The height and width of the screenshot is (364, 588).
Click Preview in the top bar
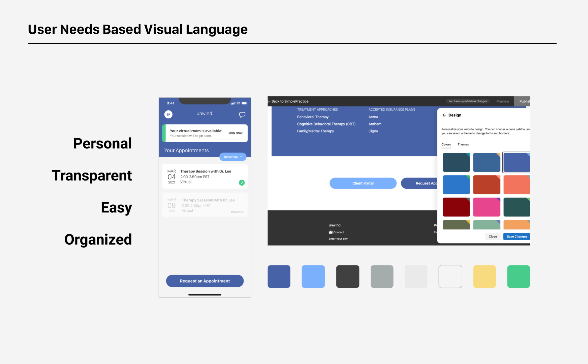502,101
